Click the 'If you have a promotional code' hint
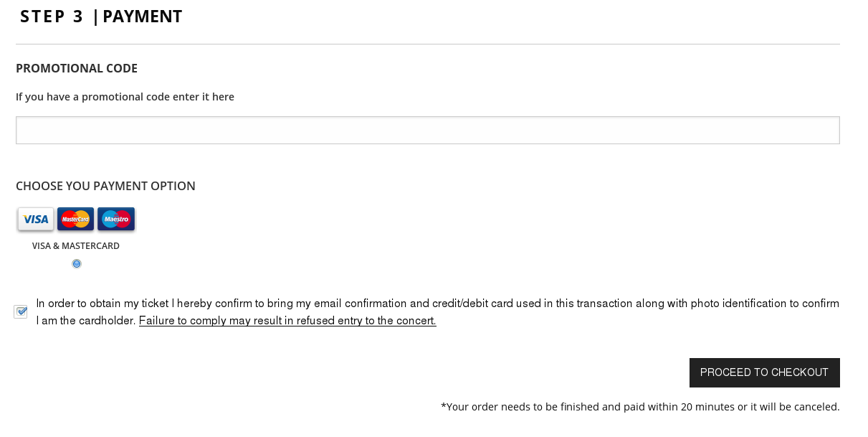 click(125, 97)
